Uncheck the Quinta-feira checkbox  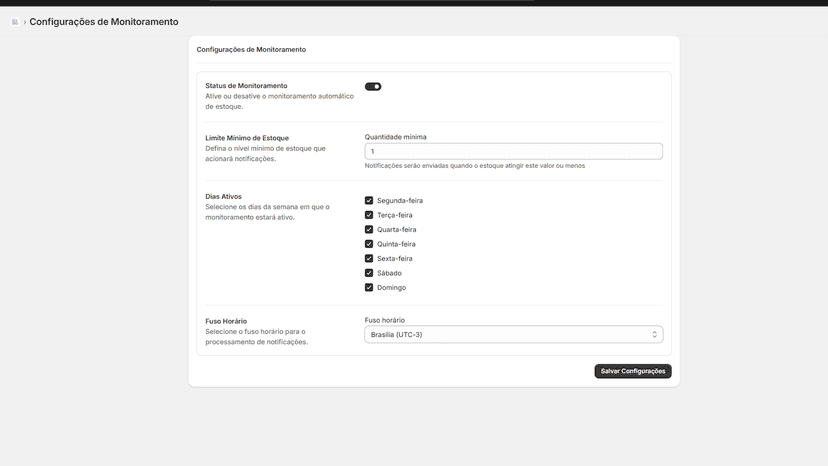tap(369, 244)
